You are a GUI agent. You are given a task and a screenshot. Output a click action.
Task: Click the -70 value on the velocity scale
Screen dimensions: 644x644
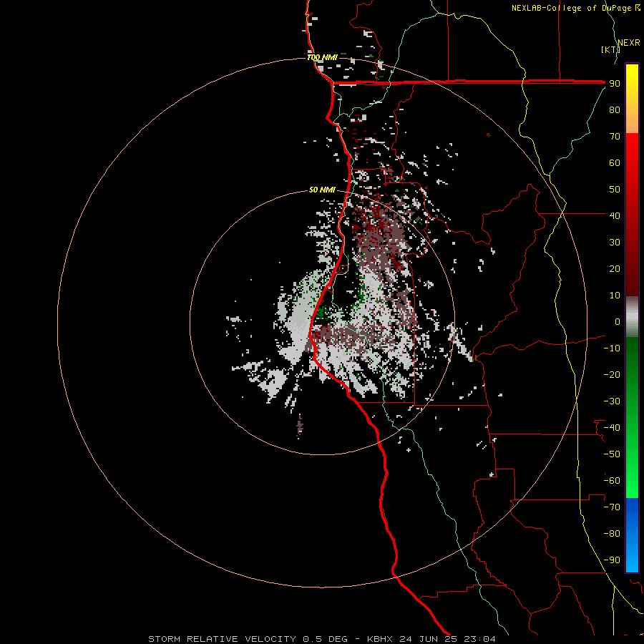tap(612, 507)
